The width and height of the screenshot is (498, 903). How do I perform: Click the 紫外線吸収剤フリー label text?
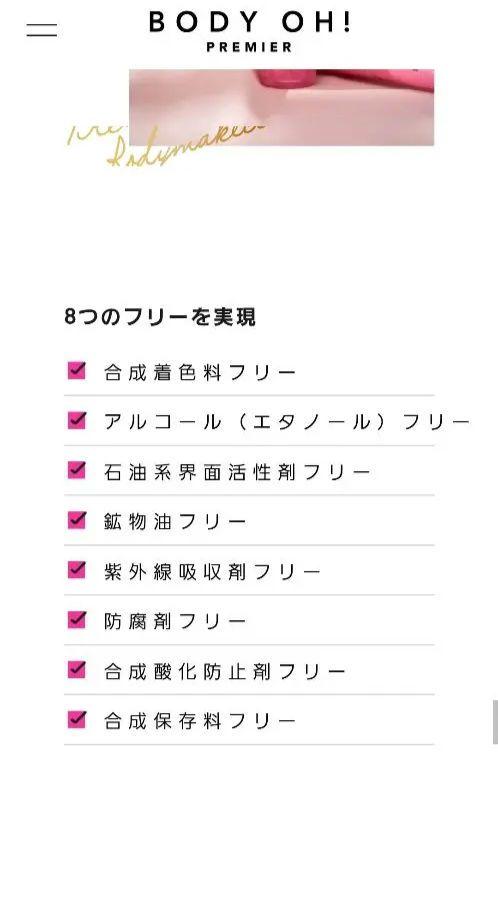(x=212, y=572)
